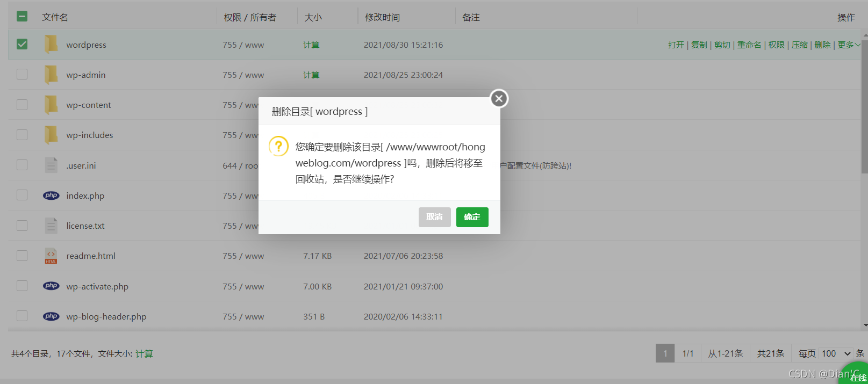The image size is (868, 384).
Task: Click 重命名 for the wordpress folder
Action: point(749,45)
